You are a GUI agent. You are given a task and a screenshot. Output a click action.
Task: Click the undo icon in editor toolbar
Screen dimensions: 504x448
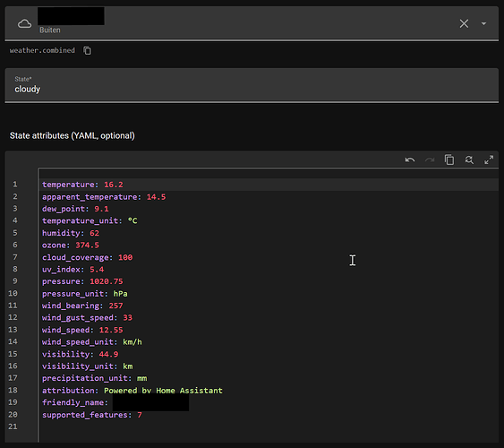pyautogui.click(x=410, y=159)
